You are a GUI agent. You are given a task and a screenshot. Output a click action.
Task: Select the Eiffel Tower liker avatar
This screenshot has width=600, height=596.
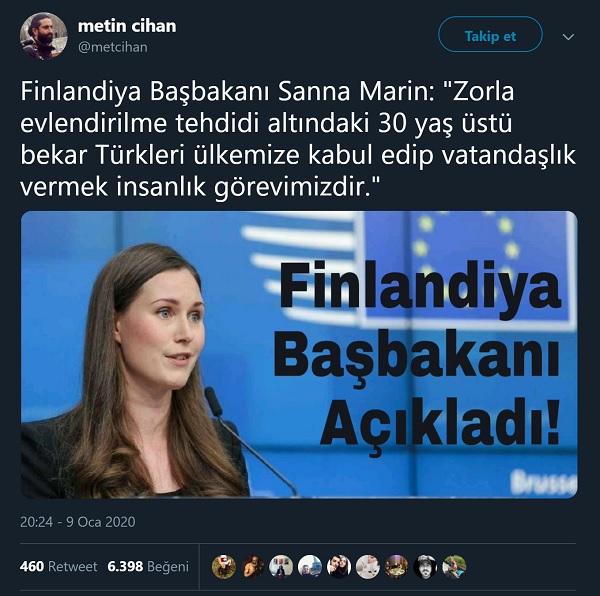coord(310,567)
